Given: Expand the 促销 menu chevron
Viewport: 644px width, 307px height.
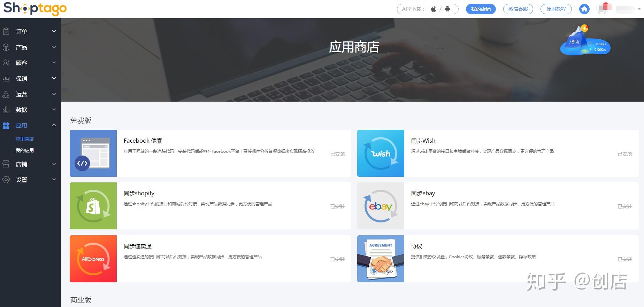Looking at the screenshot, I should [x=54, y=78].
